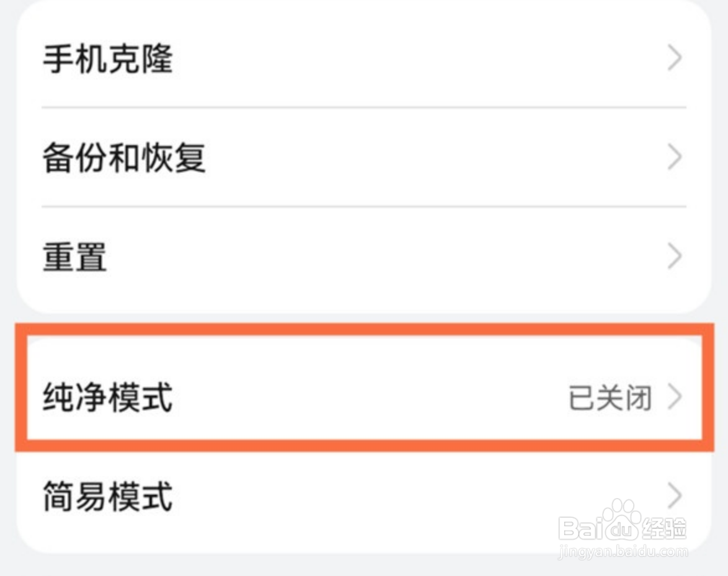The image size is (728, 576).
Task: Tap the chevron on the 简易模式 row
Action: (675, 496)
